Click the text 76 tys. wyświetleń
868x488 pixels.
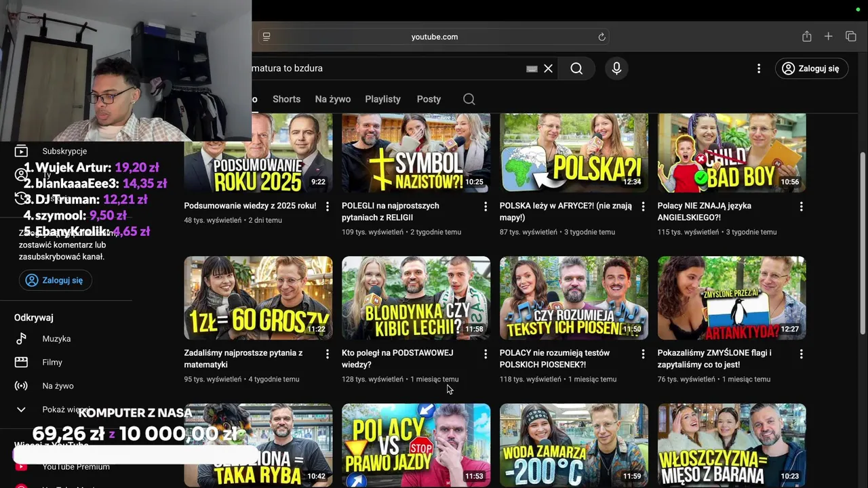click(x=686, y=380)
